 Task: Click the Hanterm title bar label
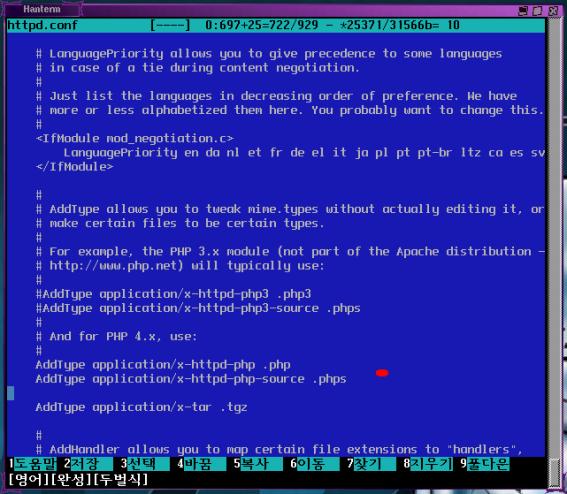point(42,9)
